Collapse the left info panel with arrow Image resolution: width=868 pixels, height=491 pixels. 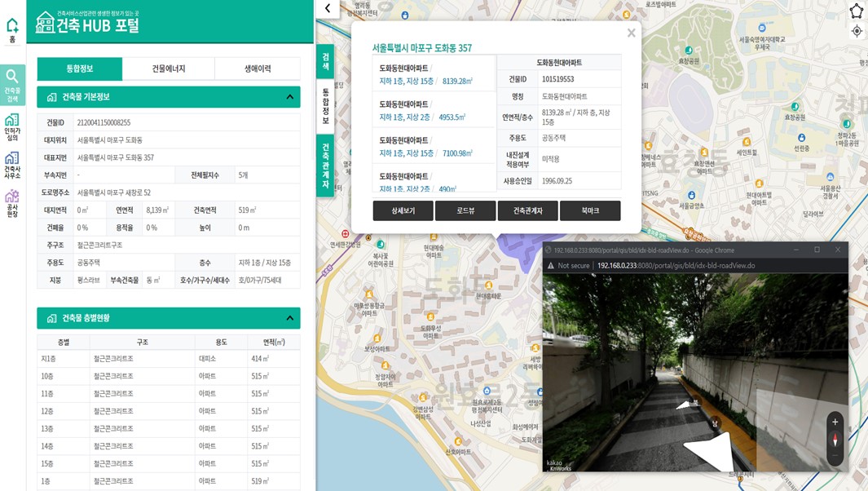[x=327, y=8]
